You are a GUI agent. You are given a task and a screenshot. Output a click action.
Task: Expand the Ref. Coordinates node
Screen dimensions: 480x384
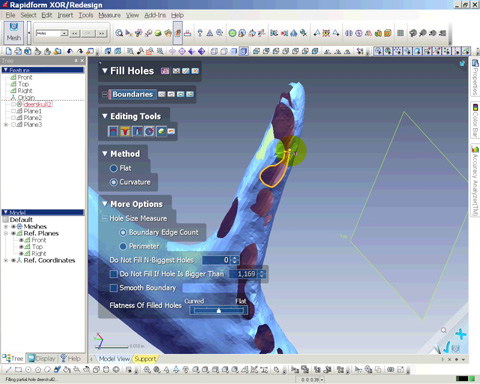(x=6, y=260)
